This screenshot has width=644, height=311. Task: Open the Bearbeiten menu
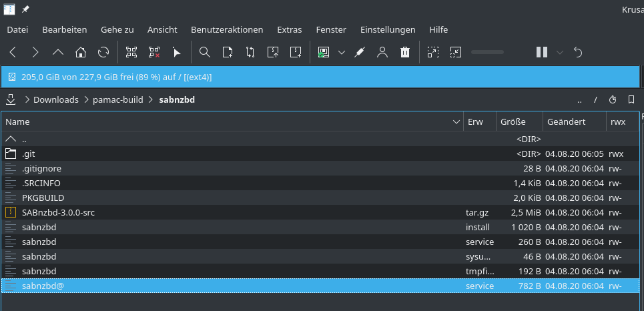[65, 29]
